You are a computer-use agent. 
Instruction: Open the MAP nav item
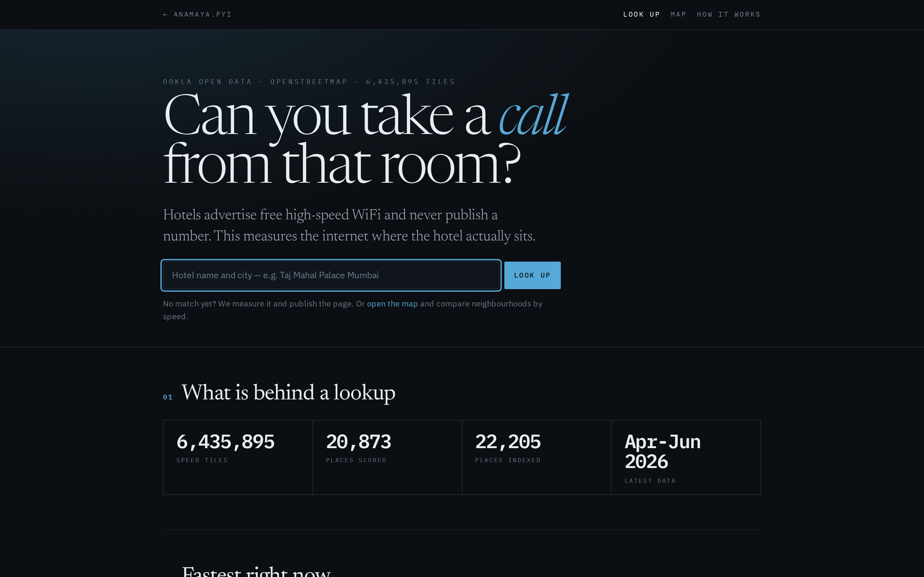(x=678, y=14)
